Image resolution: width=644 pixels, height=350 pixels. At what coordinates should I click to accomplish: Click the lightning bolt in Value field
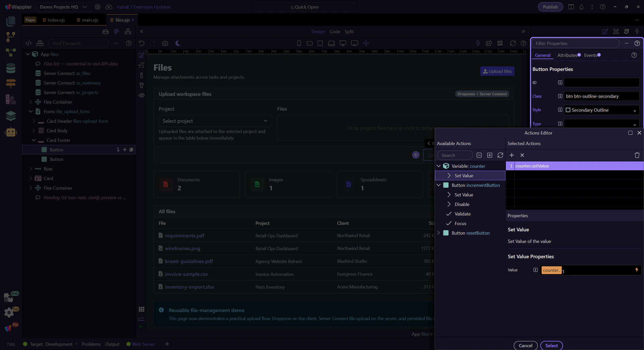pos(636,270)
